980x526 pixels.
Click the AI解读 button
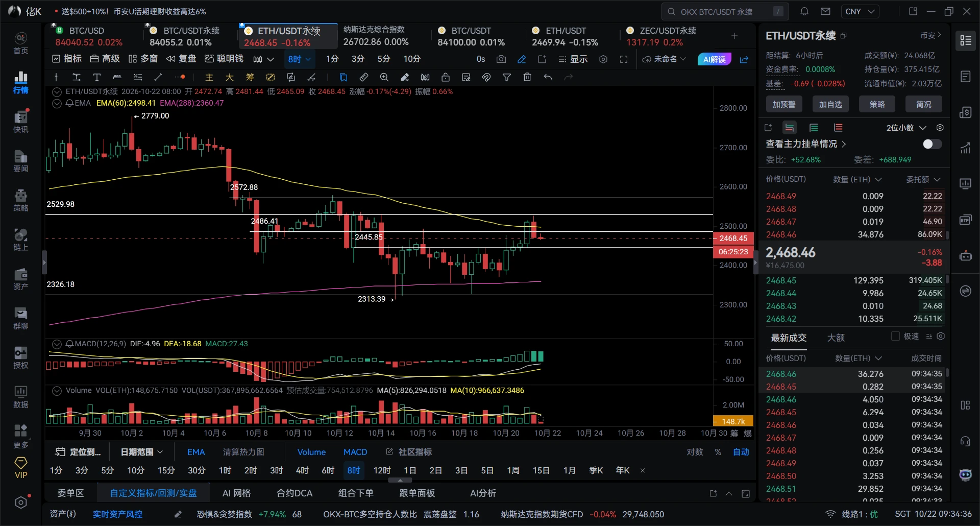(715, 59)
